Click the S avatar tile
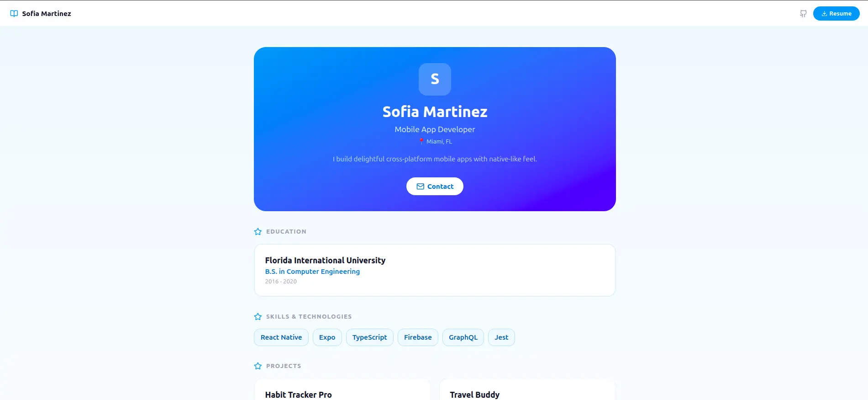Screen dimensions: 868x400 pyautogui.click(x=435, y=79)
